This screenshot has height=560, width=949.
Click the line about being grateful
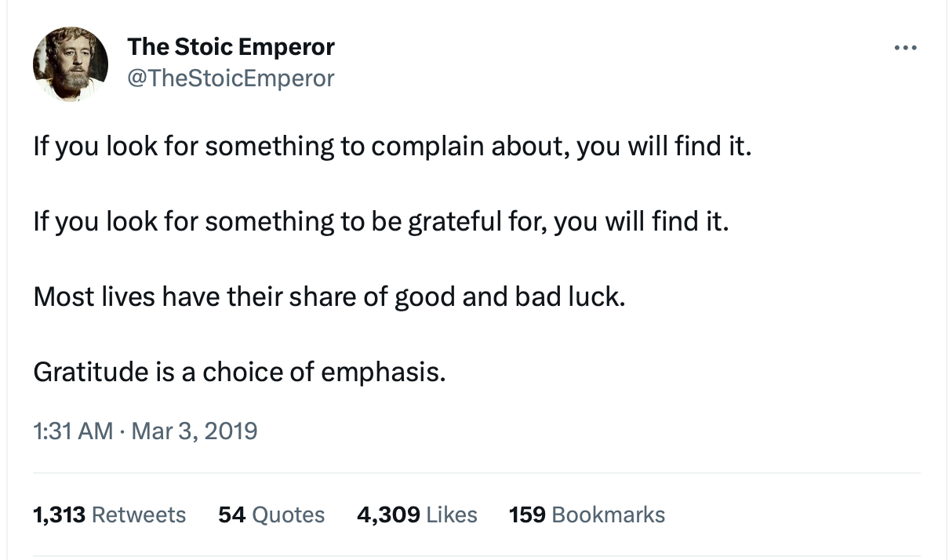(x=381, y=222)
